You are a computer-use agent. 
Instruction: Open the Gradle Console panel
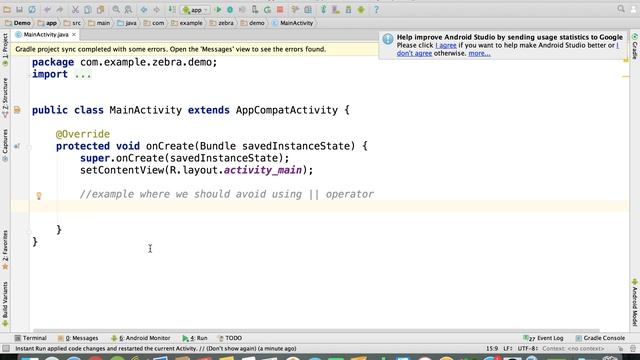(600, 338)
